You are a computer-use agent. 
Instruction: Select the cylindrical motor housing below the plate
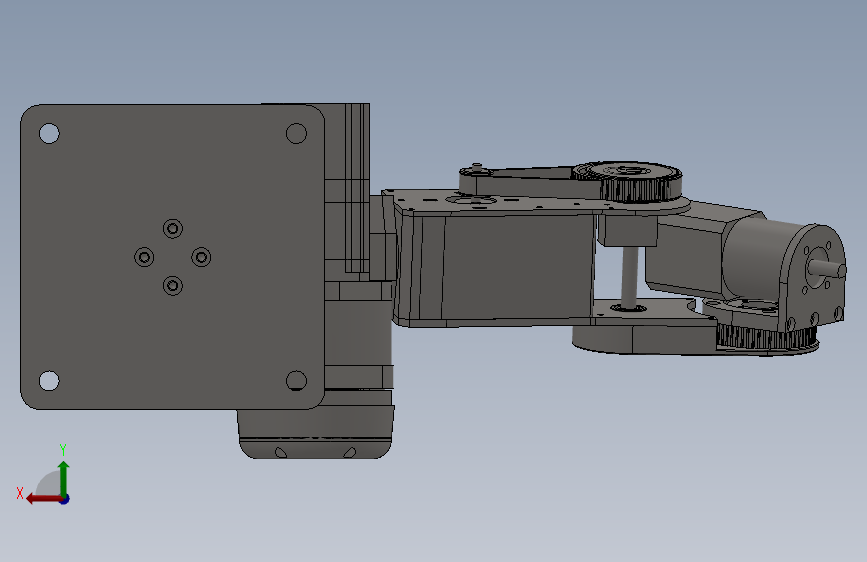(316, 433)
